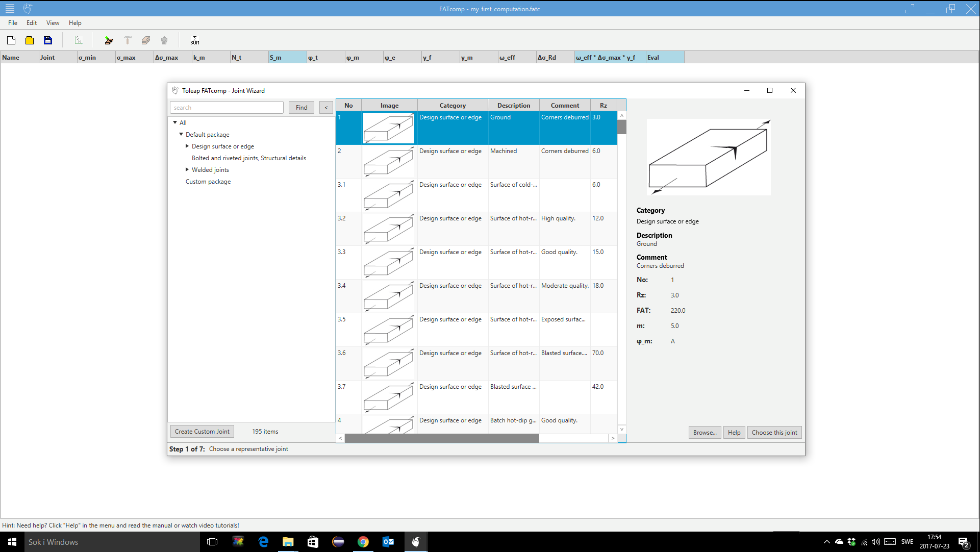Collapse the Default package tree node
The image size is (980, 552).
[181, 134]
